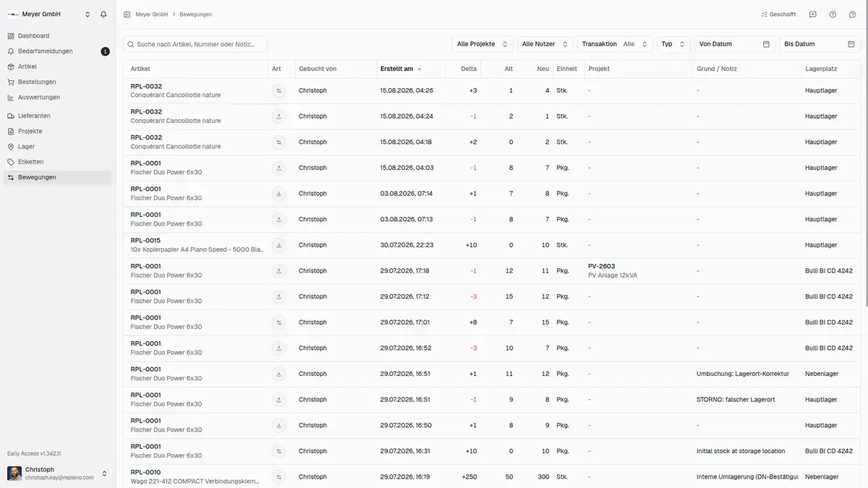
Task: Open the Alle Nutzer filter dropdown
Action: pos(545,44)
